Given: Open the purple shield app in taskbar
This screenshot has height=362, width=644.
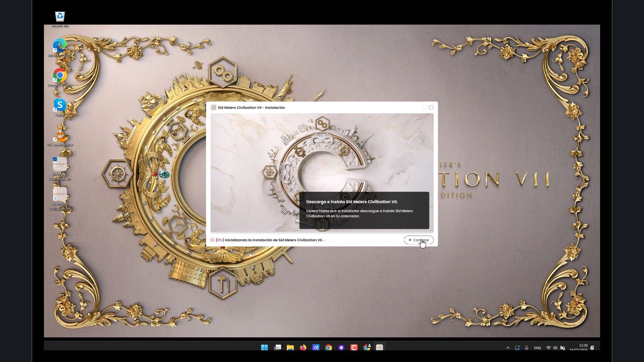Looking at the screenshot, I should click(341, 348).
